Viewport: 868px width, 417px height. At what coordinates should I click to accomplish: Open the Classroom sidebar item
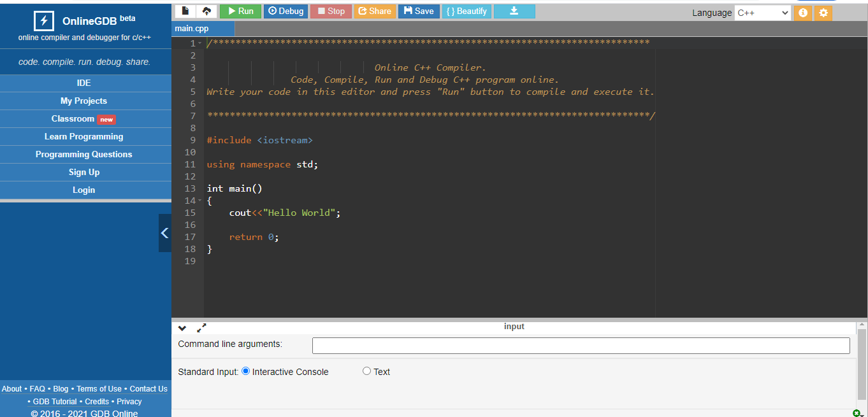coord(85,119)
